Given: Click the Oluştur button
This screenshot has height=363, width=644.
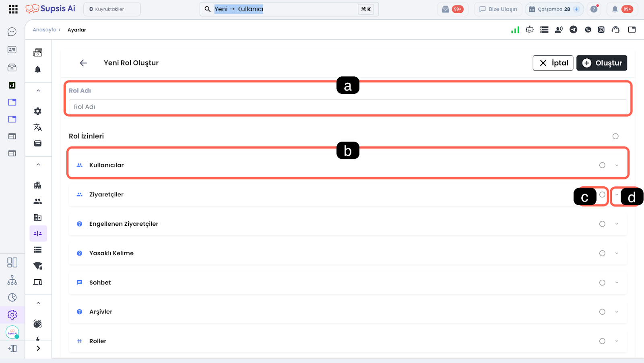Looking at the screenshot, I should (601, 63).
